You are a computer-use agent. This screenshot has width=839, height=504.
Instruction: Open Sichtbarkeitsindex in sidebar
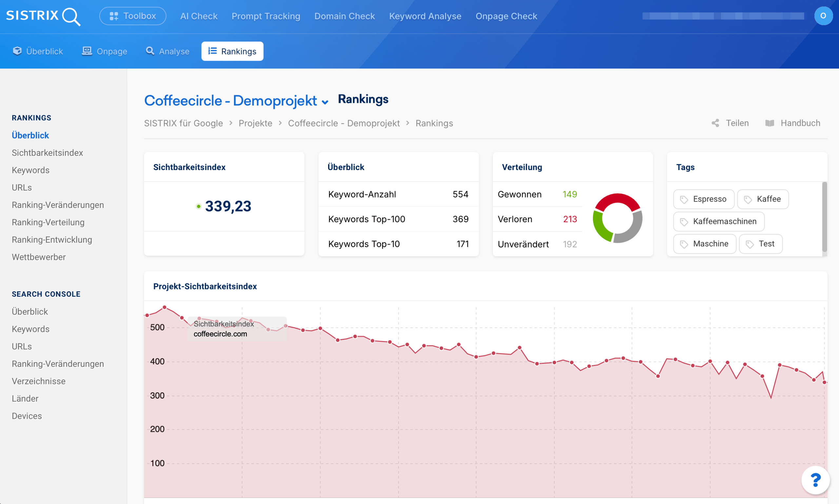[48, 153]
